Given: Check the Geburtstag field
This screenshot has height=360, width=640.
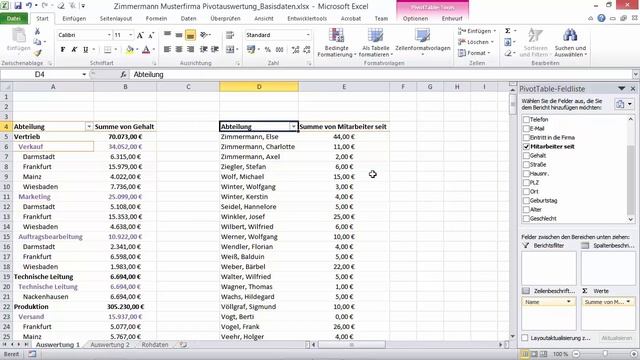Looking at the screenshot, I should point(526,200).
